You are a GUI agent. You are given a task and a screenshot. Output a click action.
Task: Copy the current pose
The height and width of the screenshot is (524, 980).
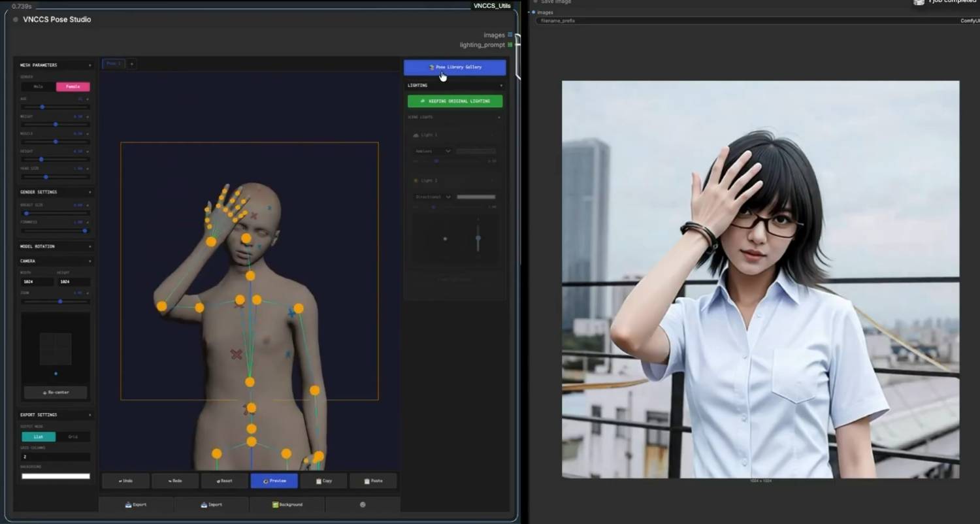(323, 481)
